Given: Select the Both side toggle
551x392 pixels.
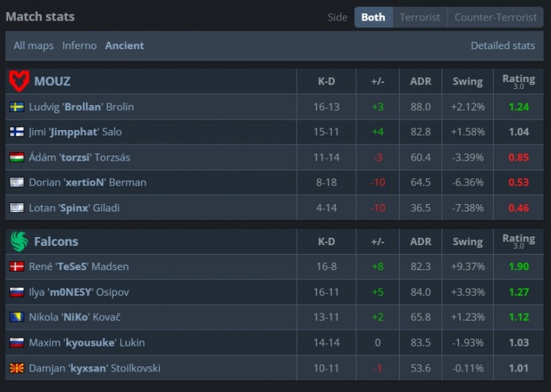Looking at the screenshot, I should click(373, 17).
